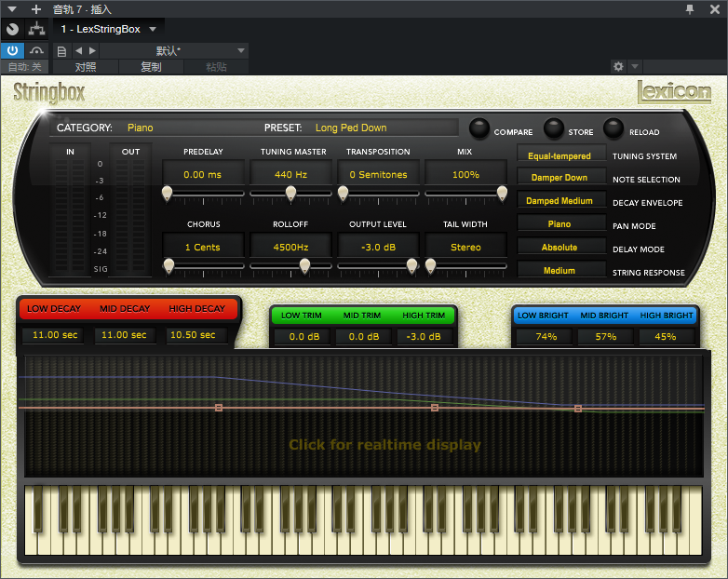Click Equal-tempered tuning system selector
This screenshot has height=579, width=728.
pos(561,155)
